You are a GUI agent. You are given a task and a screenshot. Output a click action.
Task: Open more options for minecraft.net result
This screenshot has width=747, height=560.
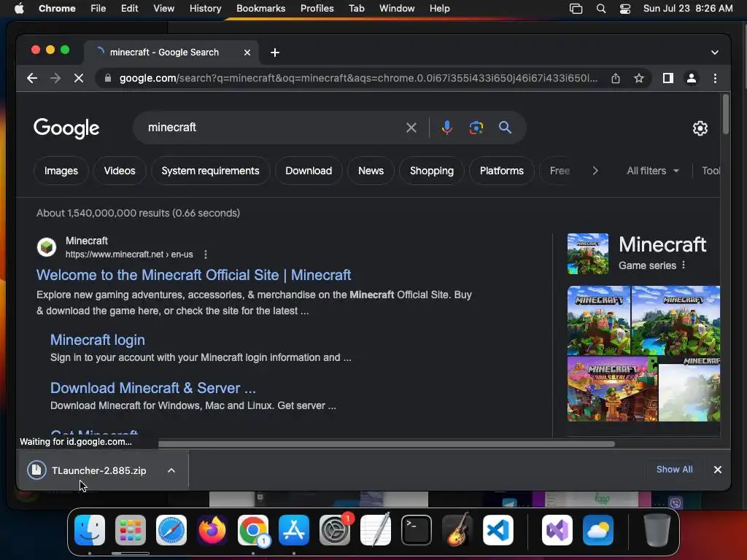(205, 254)
